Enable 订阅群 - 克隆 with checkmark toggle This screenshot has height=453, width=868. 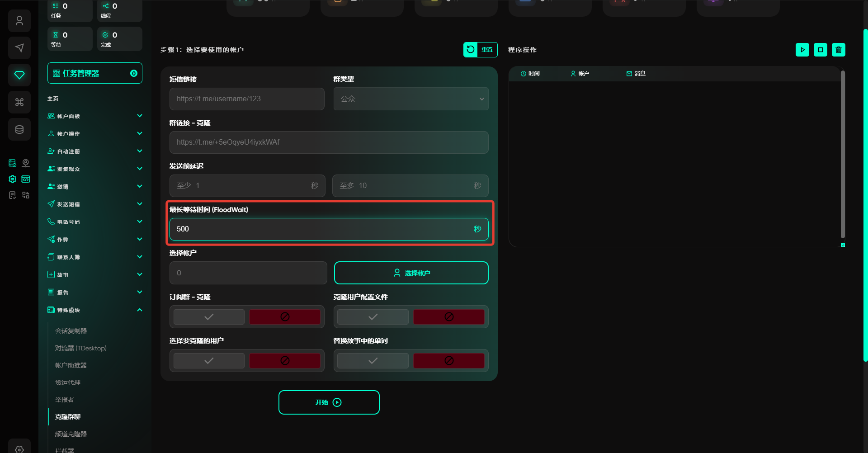click(x=209, y=317)
